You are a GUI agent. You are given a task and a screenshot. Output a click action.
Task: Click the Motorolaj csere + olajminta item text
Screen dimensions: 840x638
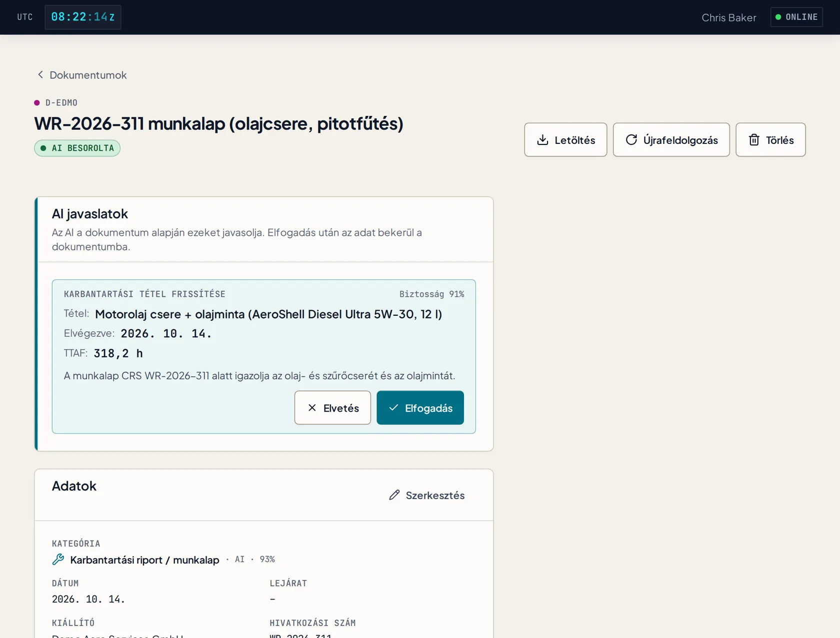point(268,314)
